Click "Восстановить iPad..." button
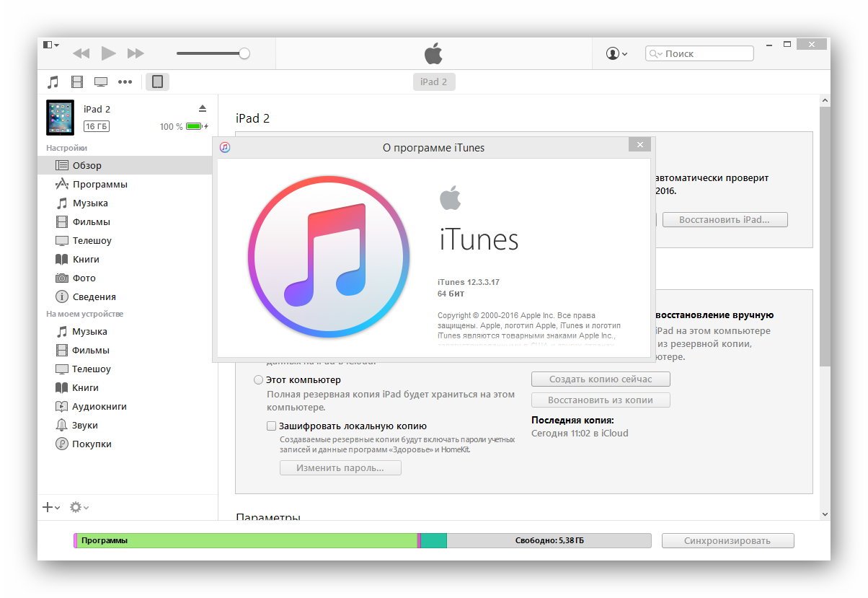This screenshot has height=598, width=868. (725, 219)
